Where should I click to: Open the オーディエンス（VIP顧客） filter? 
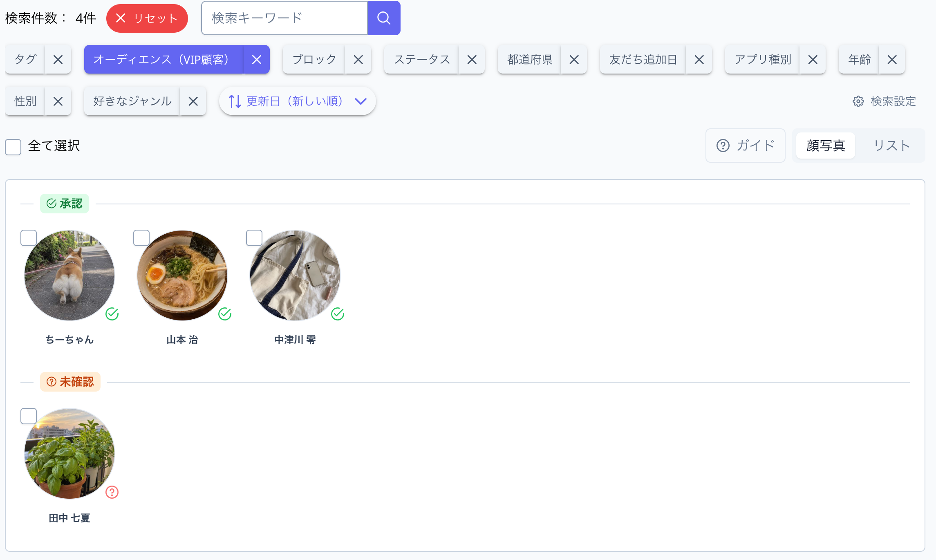164,60
